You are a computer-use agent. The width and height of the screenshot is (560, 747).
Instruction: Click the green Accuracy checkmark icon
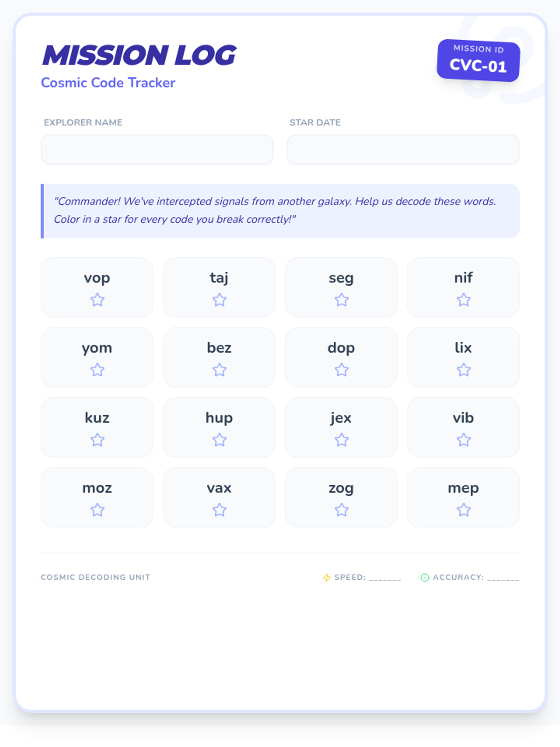coord(425,578)
